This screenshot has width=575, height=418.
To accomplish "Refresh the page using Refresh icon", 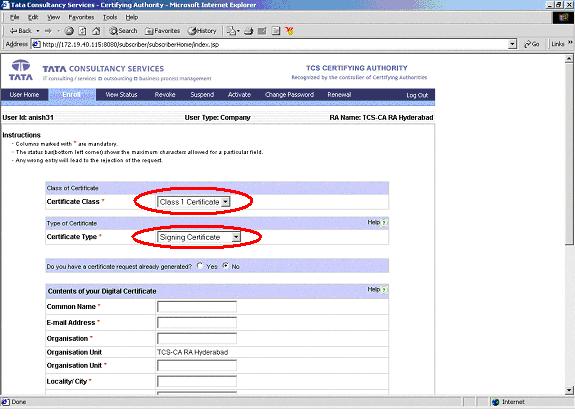I will [x=83, y=31].
